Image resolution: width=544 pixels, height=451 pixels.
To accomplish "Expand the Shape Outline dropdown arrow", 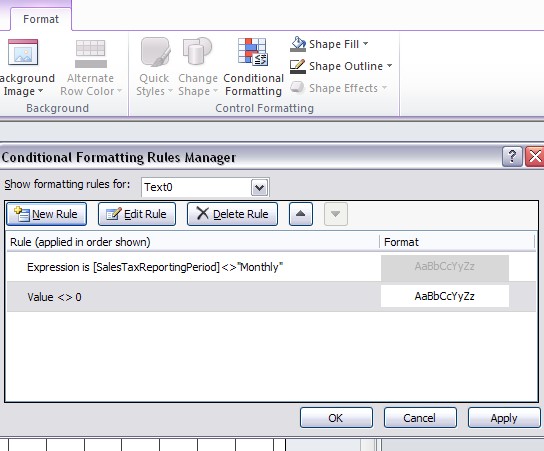I will coord(389,66).
